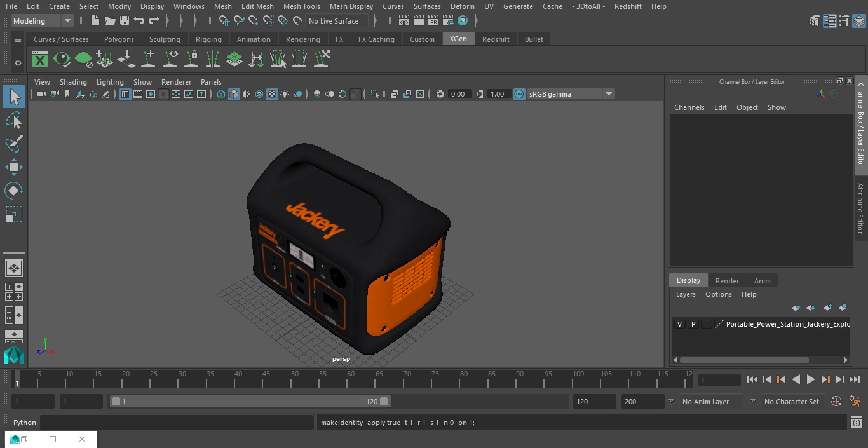Open the XGen window icon on shelf
The width and height of the screenshot is (868, 448).
tap(40, 60)
